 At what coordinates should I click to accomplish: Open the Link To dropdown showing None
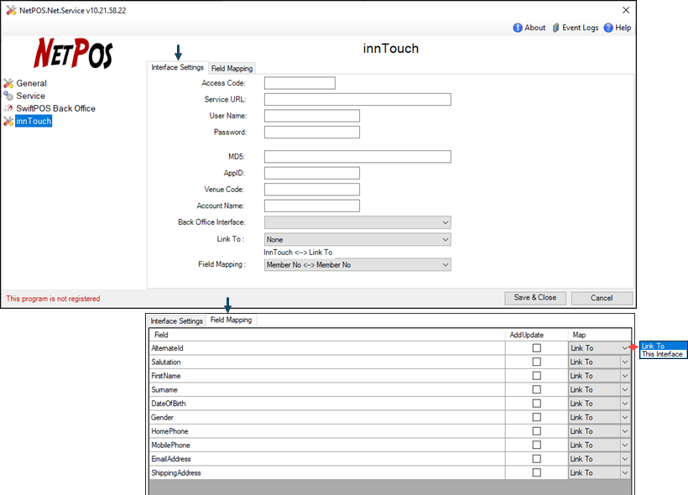[x=357, y=240]
